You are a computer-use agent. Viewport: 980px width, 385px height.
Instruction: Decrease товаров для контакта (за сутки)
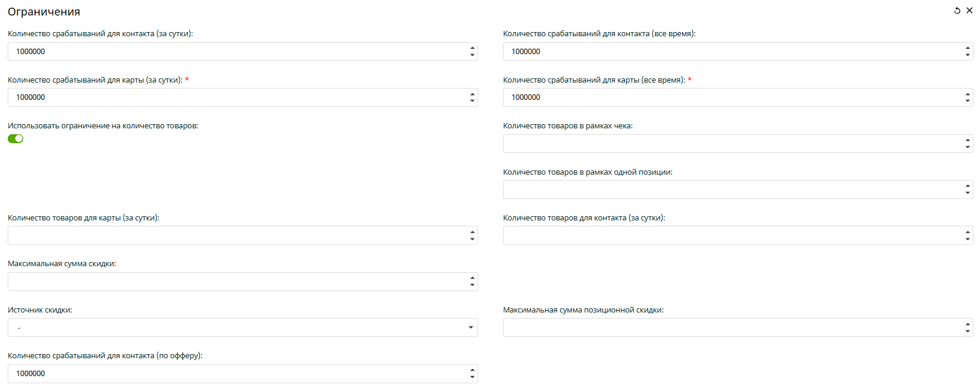point(968,239)
